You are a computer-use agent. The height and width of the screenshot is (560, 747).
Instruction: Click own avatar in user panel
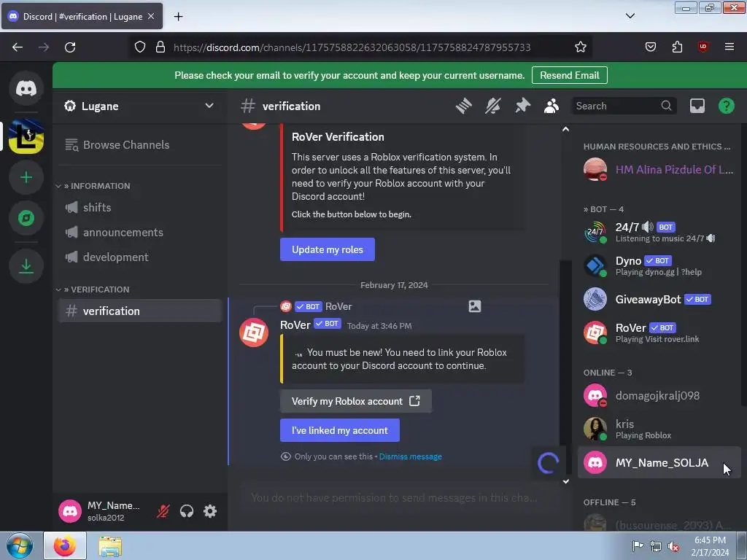pos(70,511)
